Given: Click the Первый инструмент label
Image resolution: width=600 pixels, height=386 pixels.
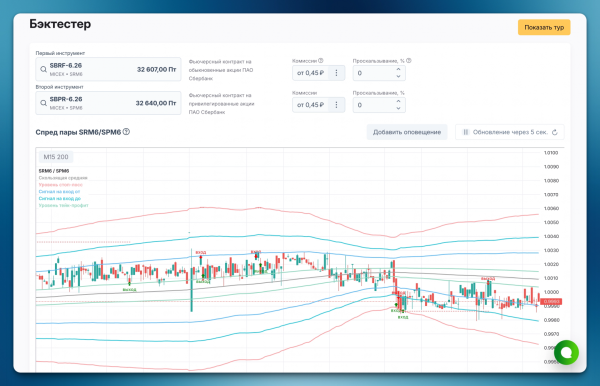Looking at the screenshot, I should pos(60,53).
